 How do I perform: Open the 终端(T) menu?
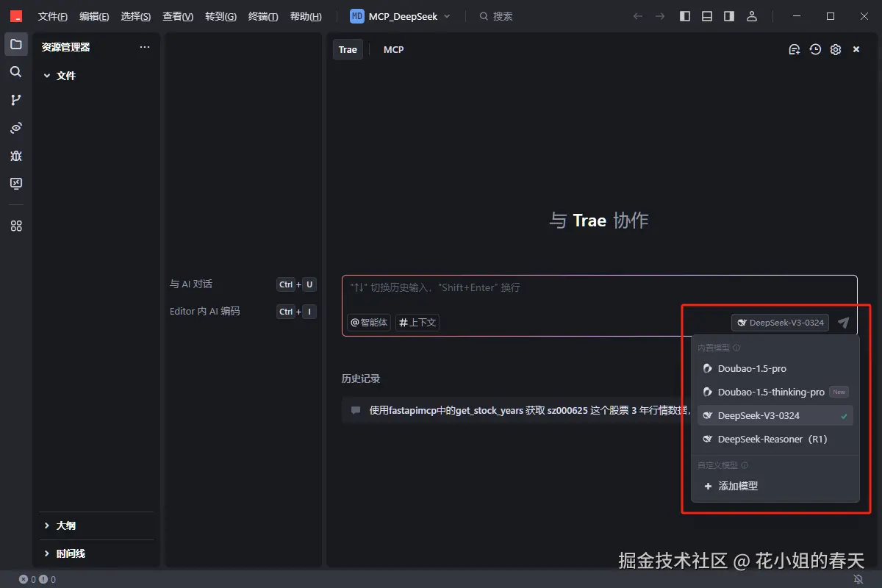[x=263, y=16]
